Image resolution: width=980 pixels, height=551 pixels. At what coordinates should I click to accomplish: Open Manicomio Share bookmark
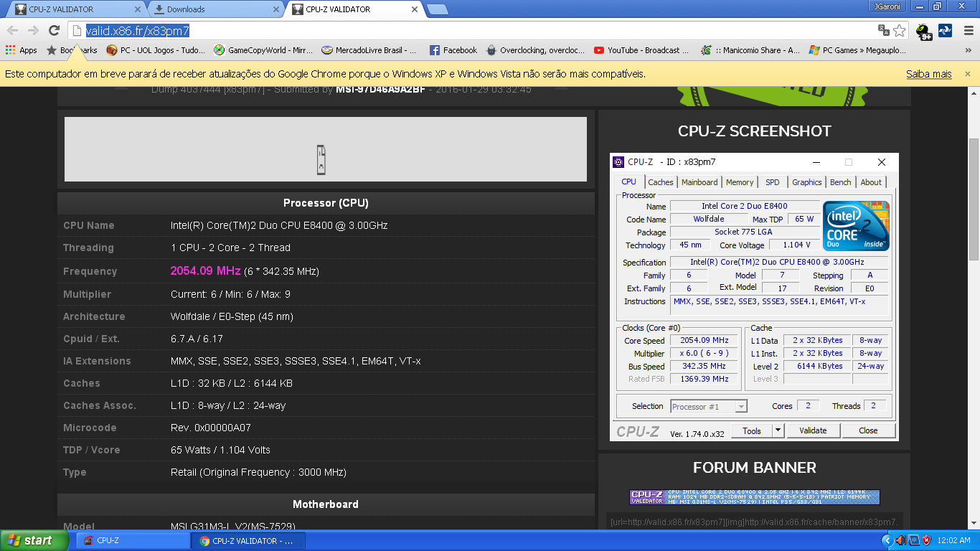tap(750, 50)
